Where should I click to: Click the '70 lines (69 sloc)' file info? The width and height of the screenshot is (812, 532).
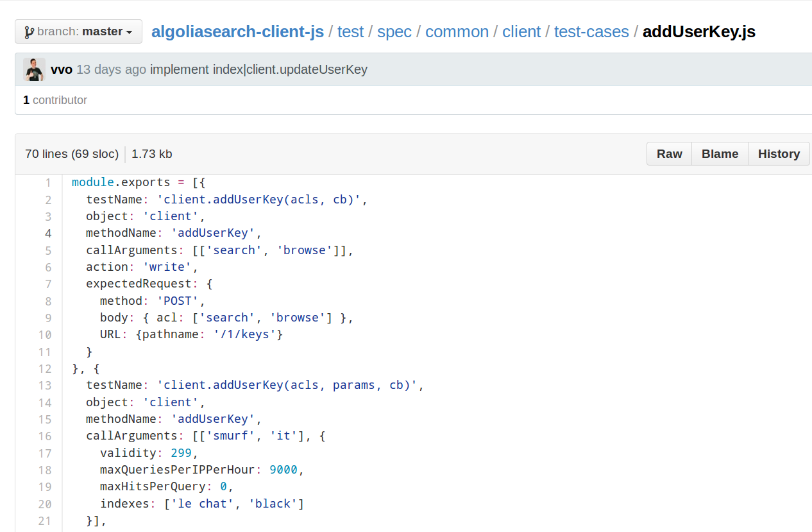72,154
